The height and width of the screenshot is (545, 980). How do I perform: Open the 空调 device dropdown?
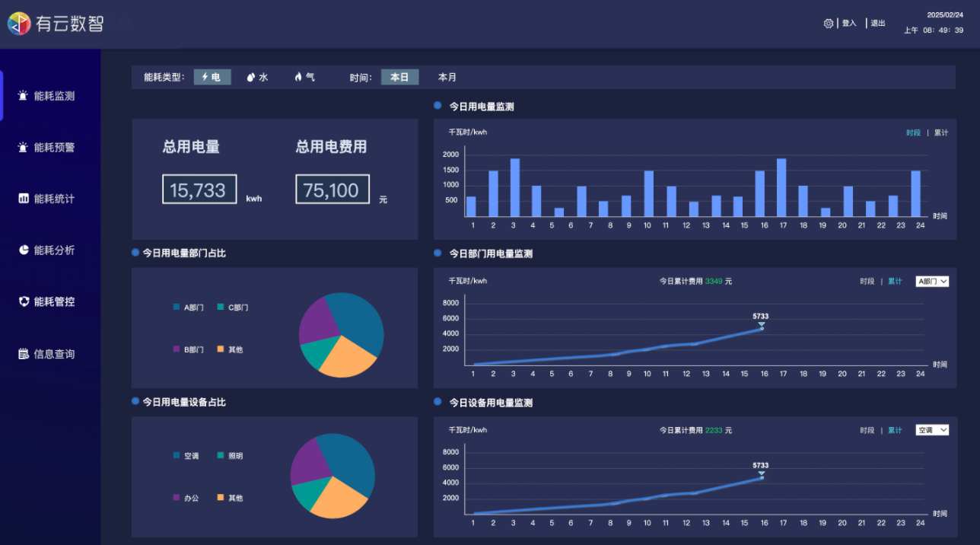pos(932,430)
